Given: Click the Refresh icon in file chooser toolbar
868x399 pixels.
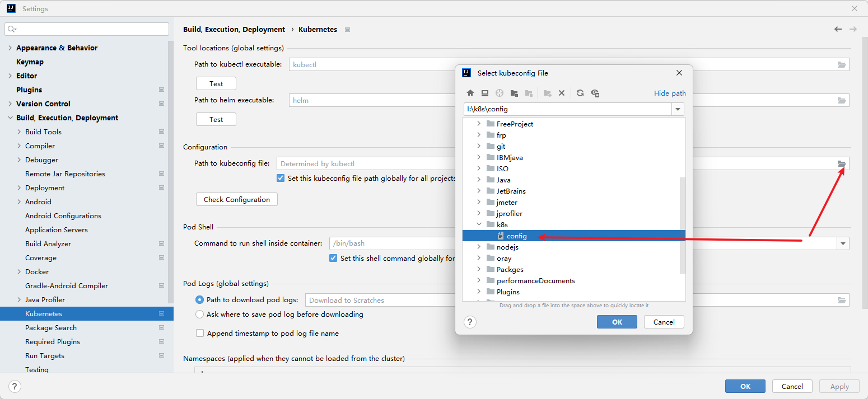Looking at the screenshot, I should [x=580, y=93].
